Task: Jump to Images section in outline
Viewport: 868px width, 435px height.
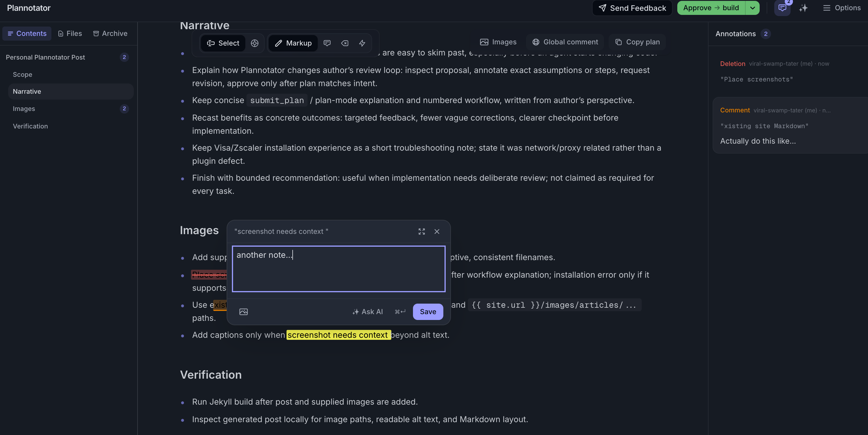Action: pyautogui.click(x=24, y=109)
